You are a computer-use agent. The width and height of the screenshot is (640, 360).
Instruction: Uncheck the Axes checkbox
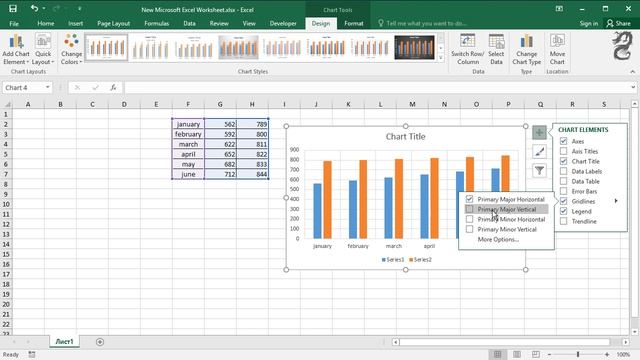[563, 141]
